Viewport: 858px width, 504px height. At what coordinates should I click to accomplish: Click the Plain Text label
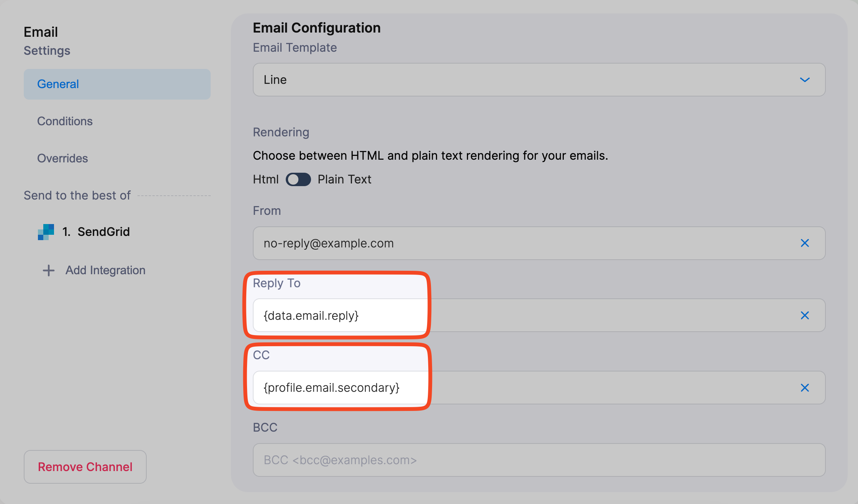tap(344, 179)
